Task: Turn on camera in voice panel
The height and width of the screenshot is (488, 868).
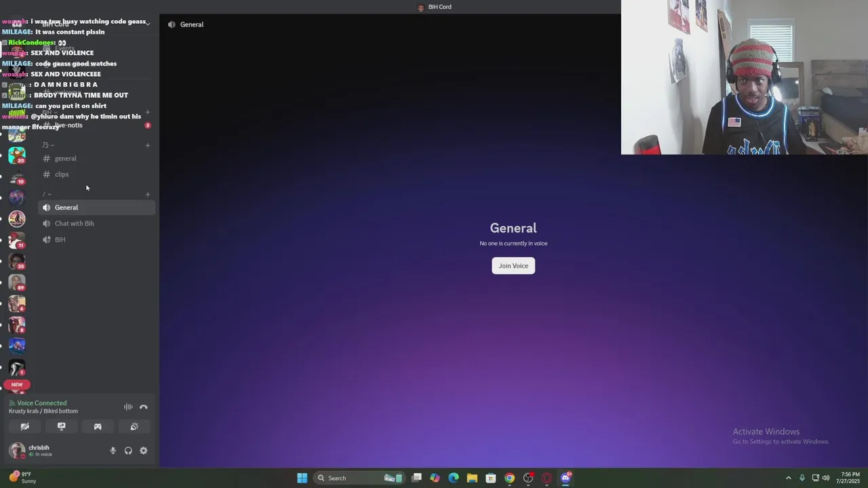Action: 25,426
